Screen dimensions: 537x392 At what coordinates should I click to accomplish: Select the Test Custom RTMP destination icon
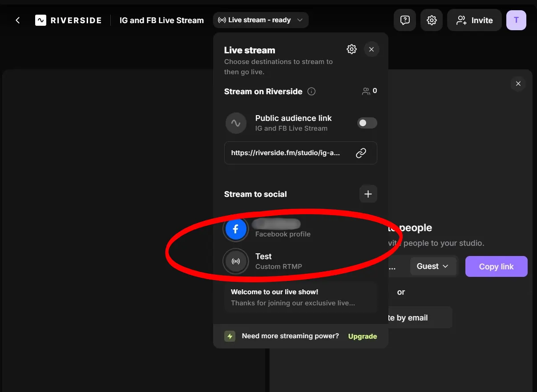pos(236,261)
